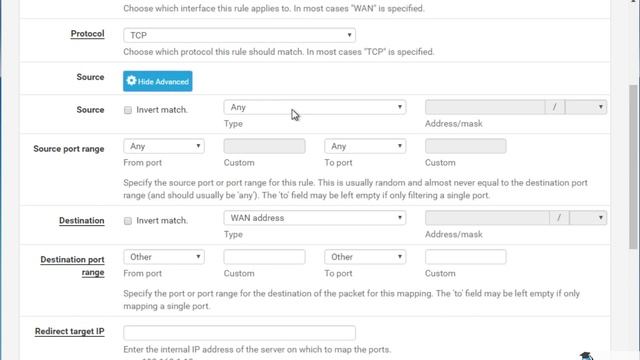Click the Destination help label link

pyautogui.click(x=82, y=221)
